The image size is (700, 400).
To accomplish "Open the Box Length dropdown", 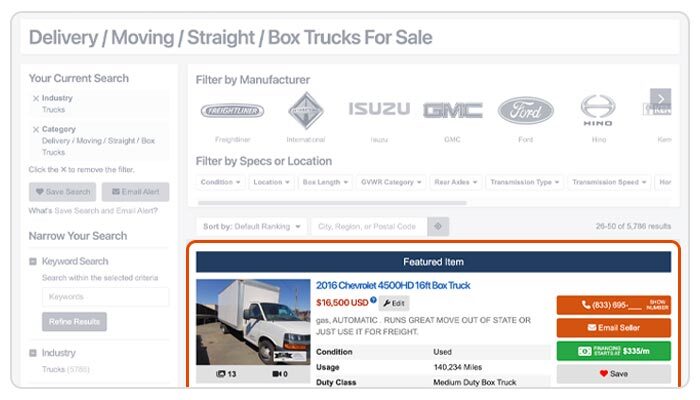I will 324,183.
